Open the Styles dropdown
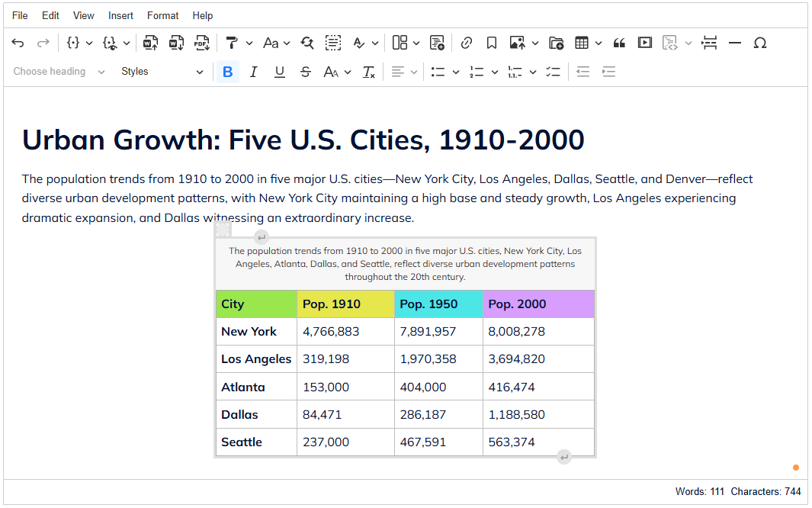812x508 pixels. [x=162, y=72]
